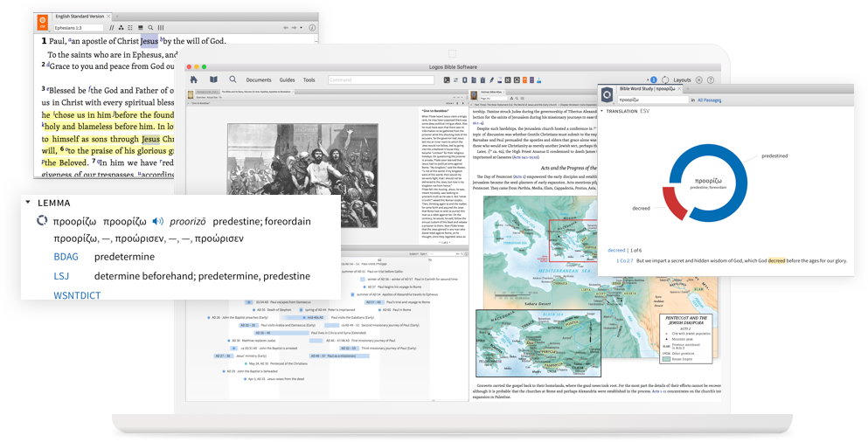Click the interlinear grid icon in ESV panel

click(130, 28)
